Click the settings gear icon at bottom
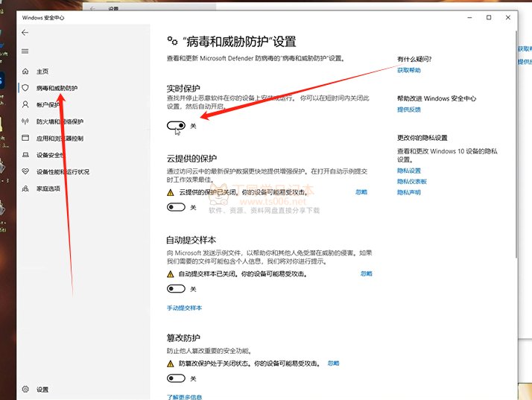The height and width of the screenshot is (400, 532). (x=25, y=389)
